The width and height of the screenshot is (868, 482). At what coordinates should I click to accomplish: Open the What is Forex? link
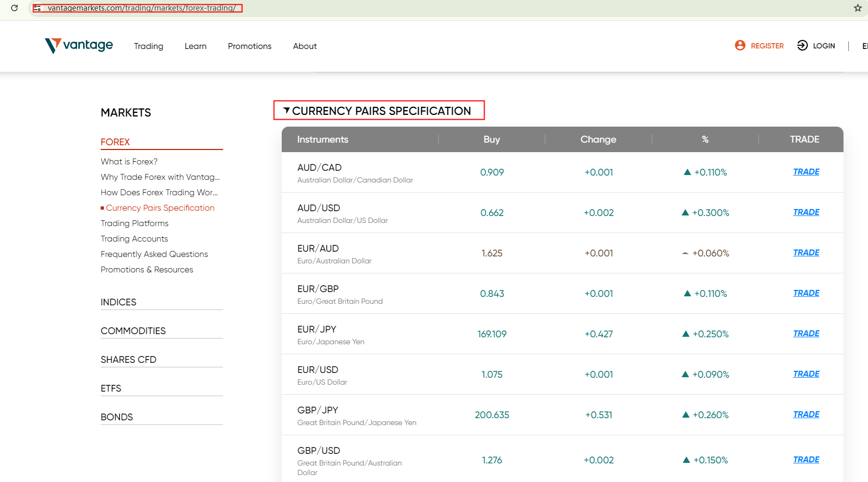click(x=129, y=162)
